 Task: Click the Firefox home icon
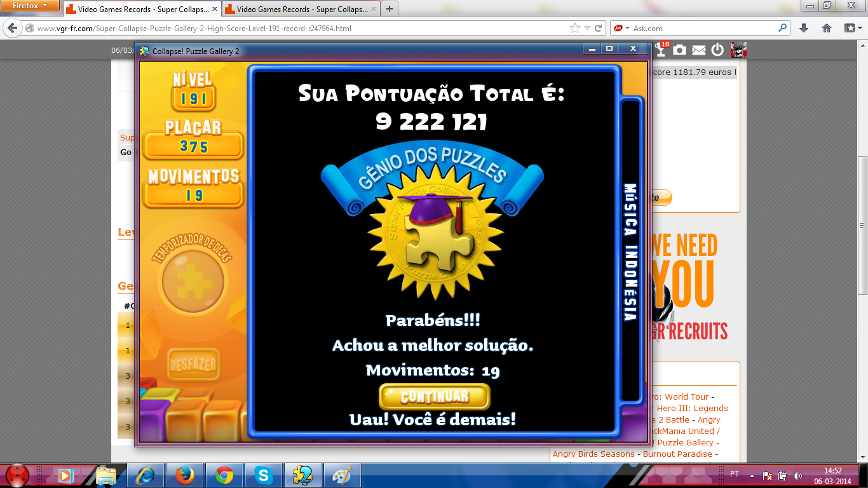click(x=827, y=28)
